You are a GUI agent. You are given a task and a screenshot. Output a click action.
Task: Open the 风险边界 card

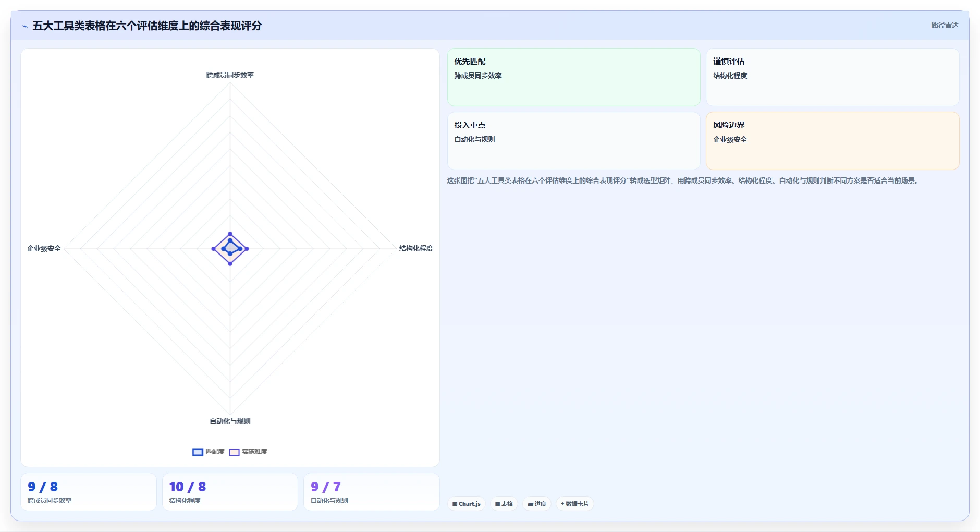(832, 141)
